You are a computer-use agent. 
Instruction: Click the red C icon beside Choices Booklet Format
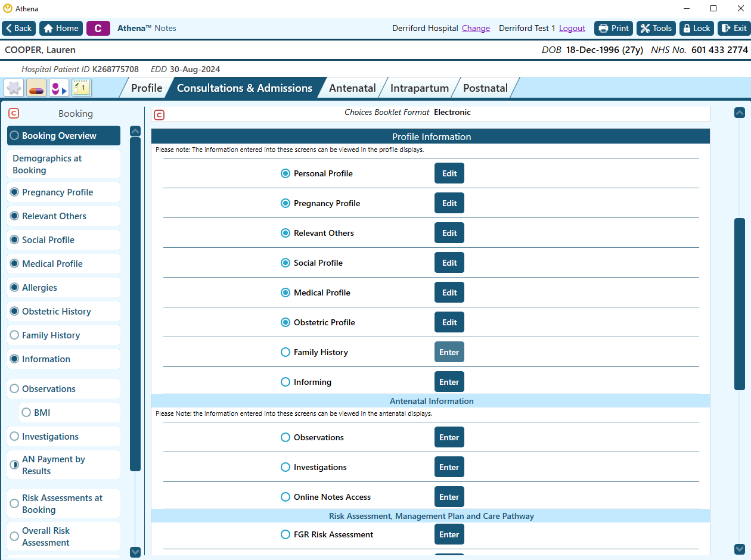coord(159,114)
